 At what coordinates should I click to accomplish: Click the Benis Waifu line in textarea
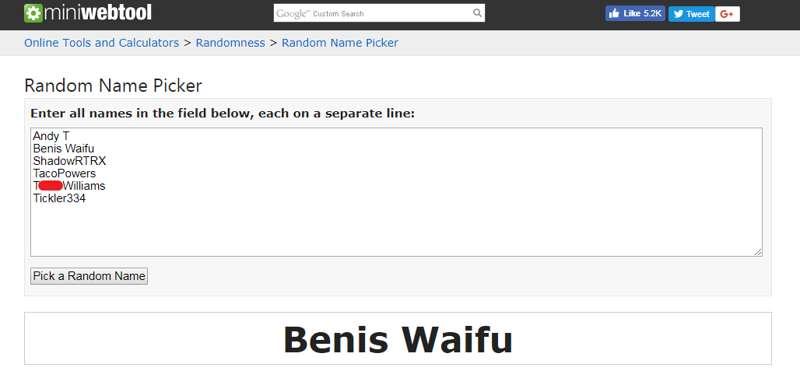[x=64, y=148]
